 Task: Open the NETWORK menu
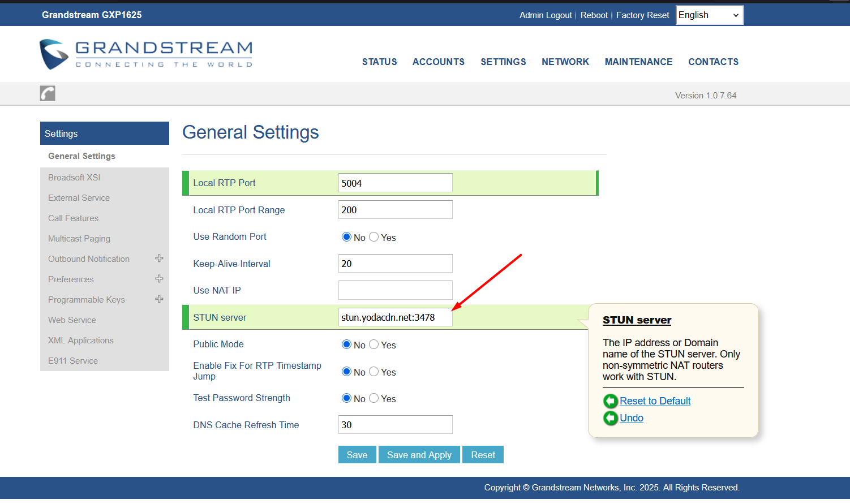point(565,62)
